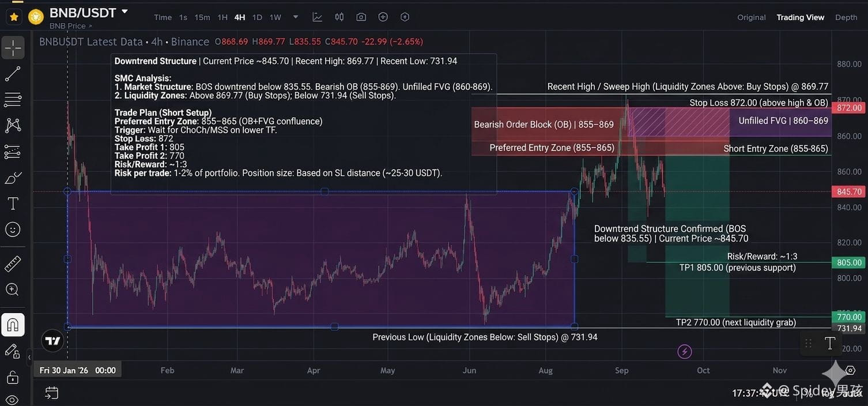
Task: Click the floating Text tool button
Action: [830, 343]
